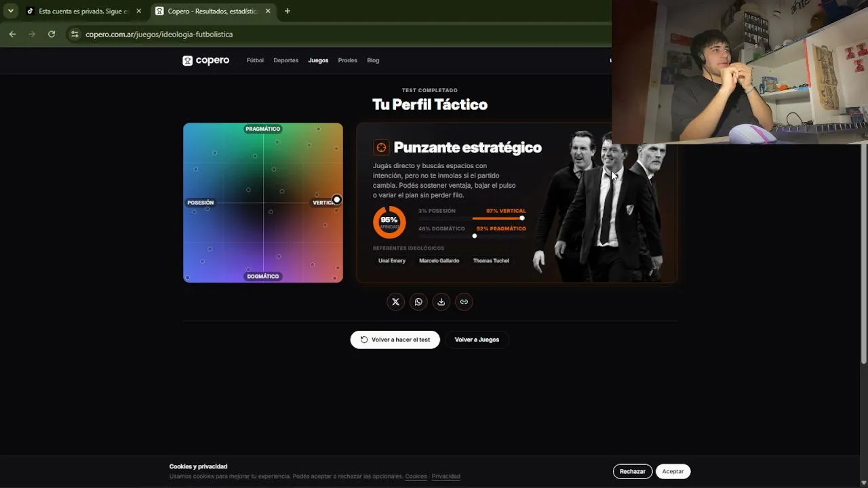Share result via WhatsApp icon
The height and width of the screenshot is (488, 868).
[418, 302]
